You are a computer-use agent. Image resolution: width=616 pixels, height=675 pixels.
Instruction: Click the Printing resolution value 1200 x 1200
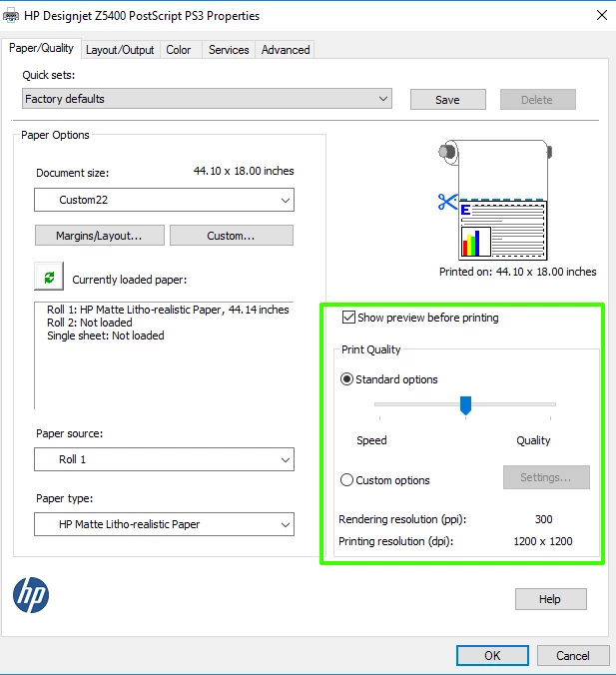(x=543, y=541)
